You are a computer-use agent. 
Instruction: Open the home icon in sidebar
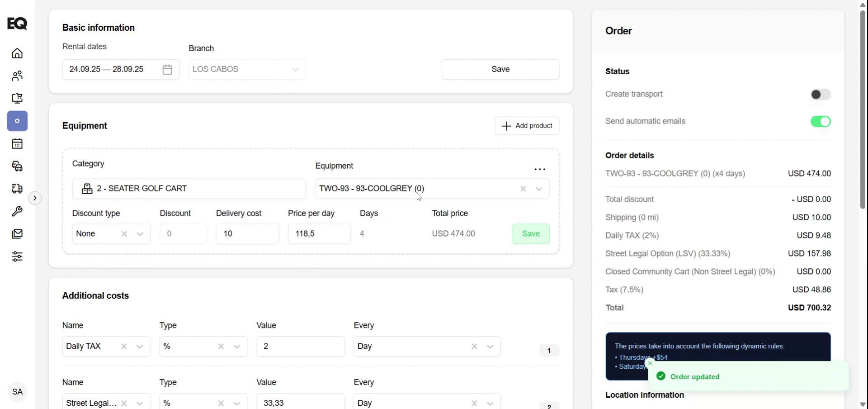[17, 53]
